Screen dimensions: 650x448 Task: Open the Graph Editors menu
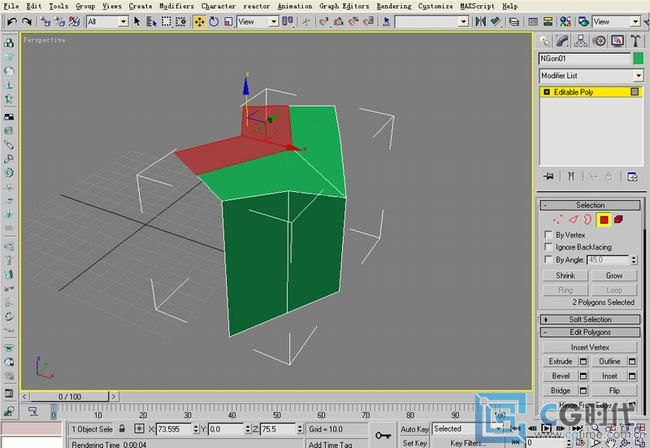(344, 6)
